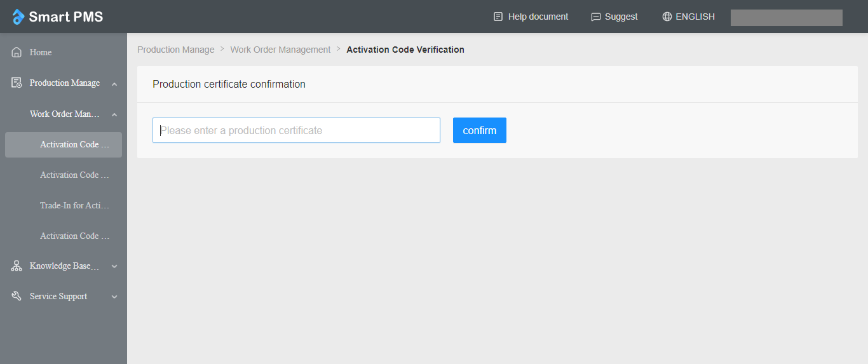Open the Trade-In for Activation sidebar item
This screenshot has height=364, width=868.
(x=74, y=205)
